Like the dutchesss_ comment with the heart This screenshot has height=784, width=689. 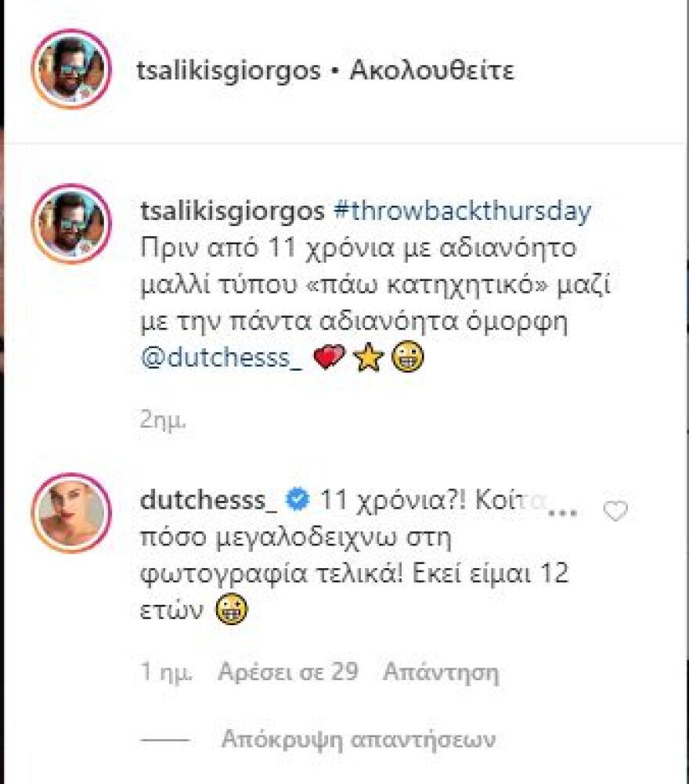(x=615, y=510)
